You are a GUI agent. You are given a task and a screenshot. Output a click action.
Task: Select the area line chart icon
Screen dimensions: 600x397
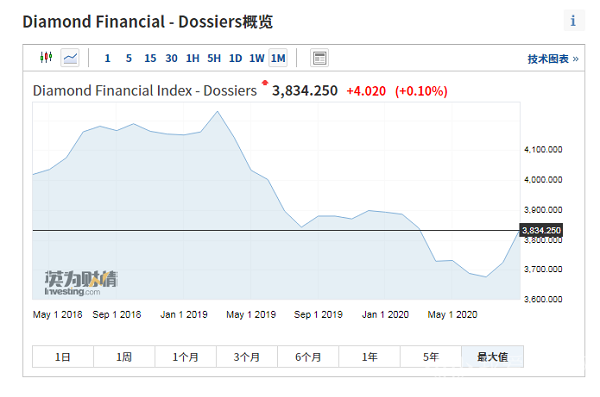[x=70, y=58]
